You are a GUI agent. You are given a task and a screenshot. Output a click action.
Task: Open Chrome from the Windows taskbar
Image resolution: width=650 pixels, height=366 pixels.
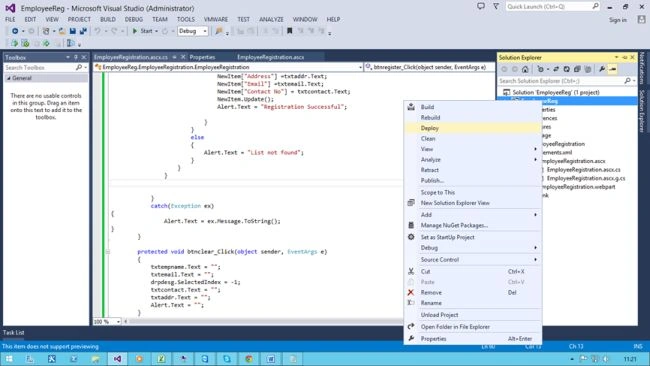(x=249, y=359)
